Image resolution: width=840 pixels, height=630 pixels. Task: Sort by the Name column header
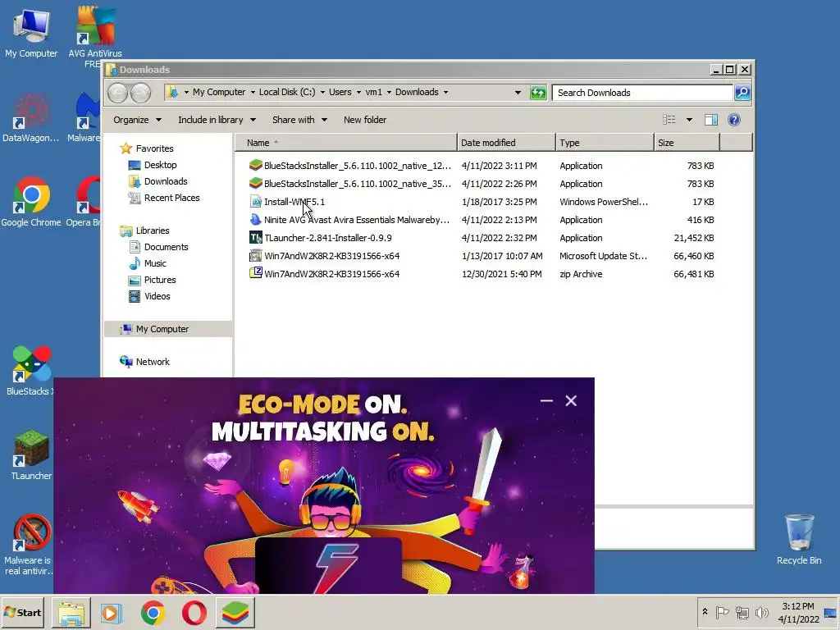click(346, 143)
